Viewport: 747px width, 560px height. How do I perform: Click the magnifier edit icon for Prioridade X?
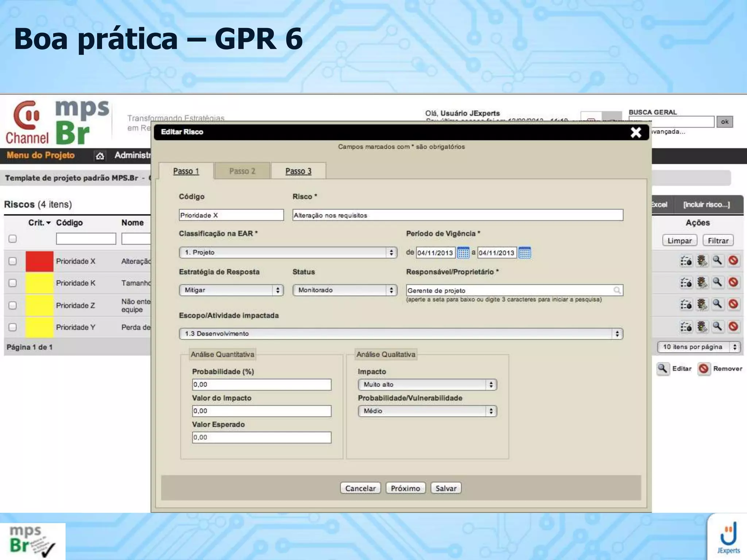[717, 261]
